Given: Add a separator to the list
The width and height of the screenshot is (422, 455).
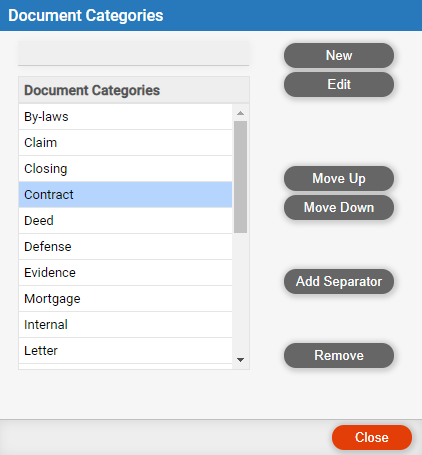Looking at the screenshot, I should 339,281.
